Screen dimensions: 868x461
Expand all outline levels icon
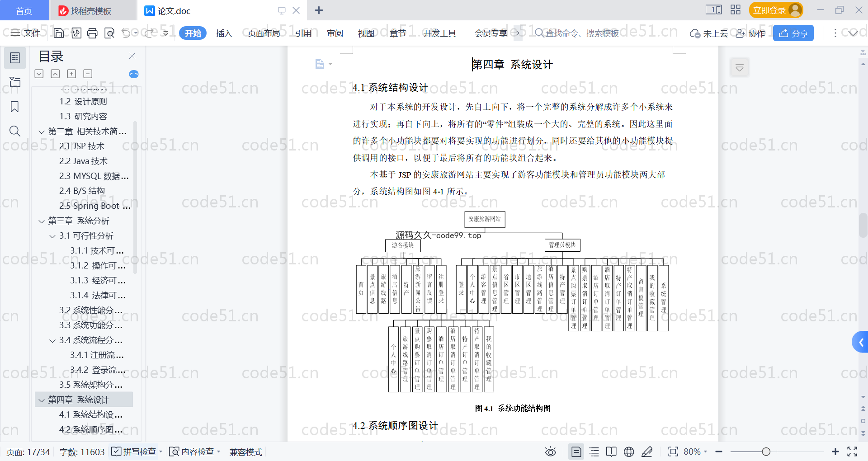[x=39, y=74]
